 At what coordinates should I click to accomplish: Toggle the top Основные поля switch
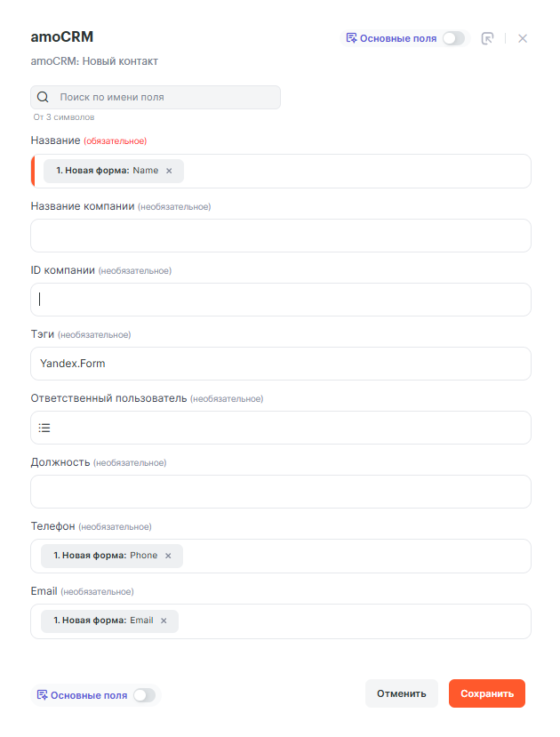[x=454, y=38]
